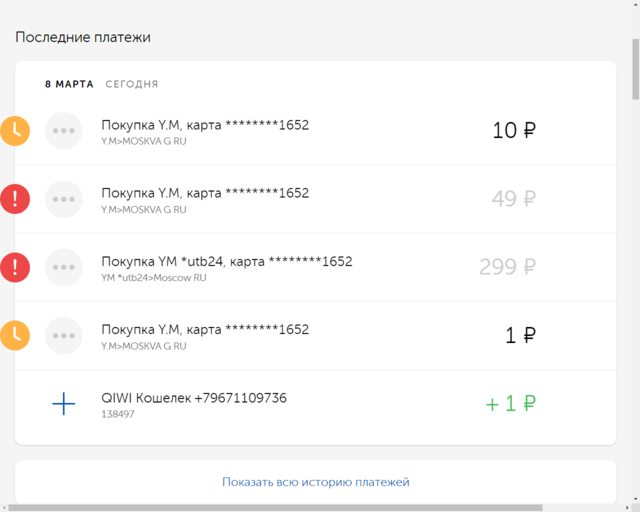
Task: Click the link Показать всю историю платежей
Action: [x=316, y=482]
